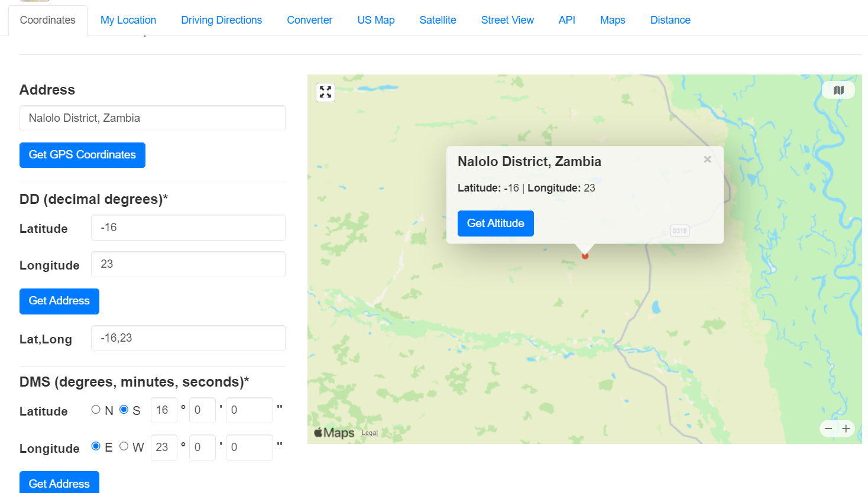The height and width of the screenshot is (493, 868).
Task: Switch to the Driving Directions tab
Action: [221, 20]
